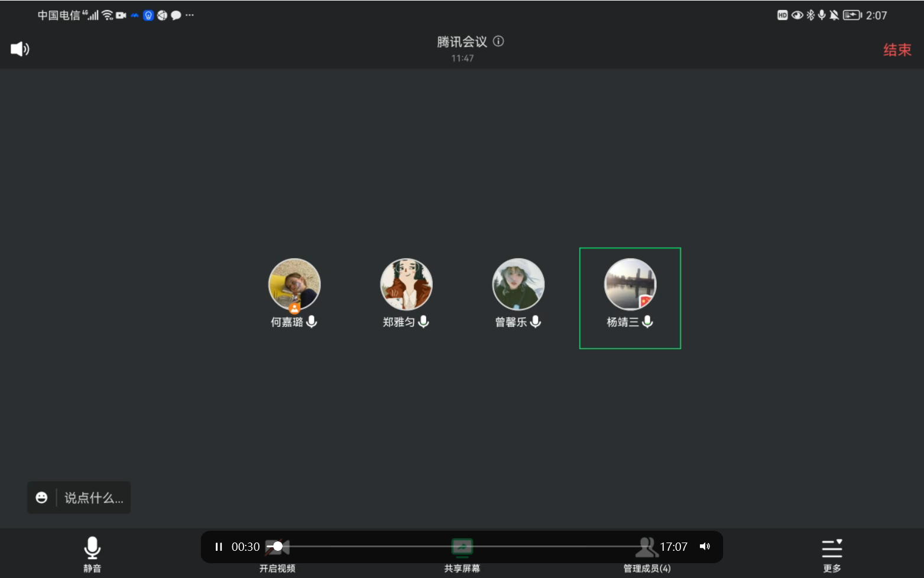Screen dimensions: 924x578
Task: Tap the speaker audio output icon
Action: 20,49
